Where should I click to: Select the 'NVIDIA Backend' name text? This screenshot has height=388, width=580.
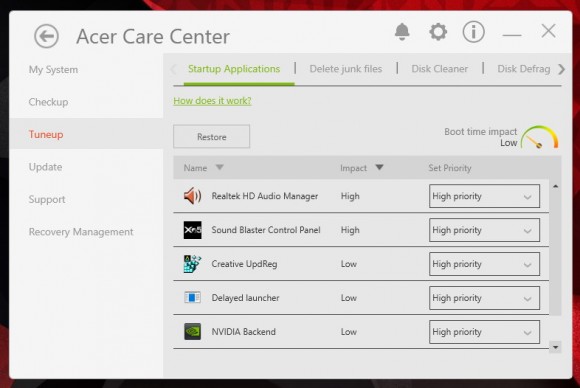[x=243, y=332]
